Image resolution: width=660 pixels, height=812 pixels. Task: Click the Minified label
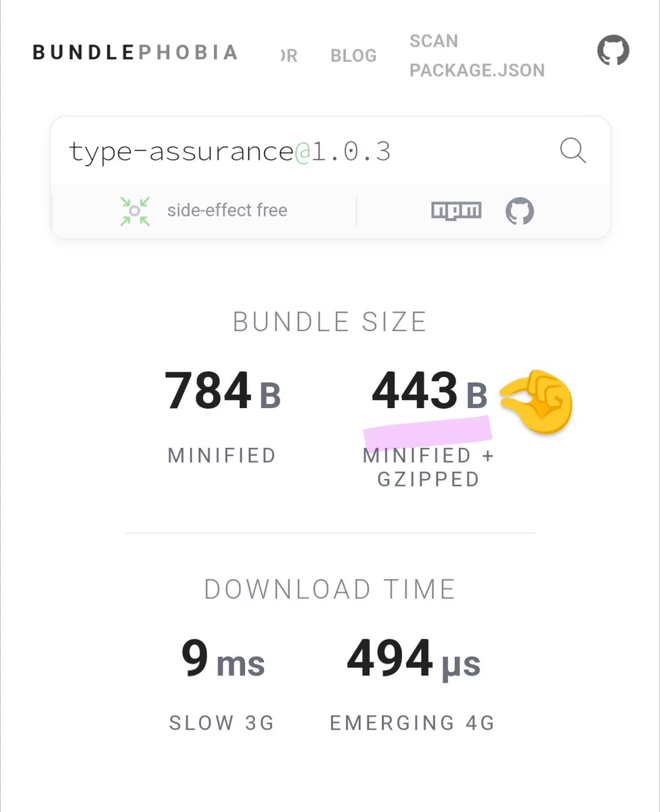coord(222,455)
